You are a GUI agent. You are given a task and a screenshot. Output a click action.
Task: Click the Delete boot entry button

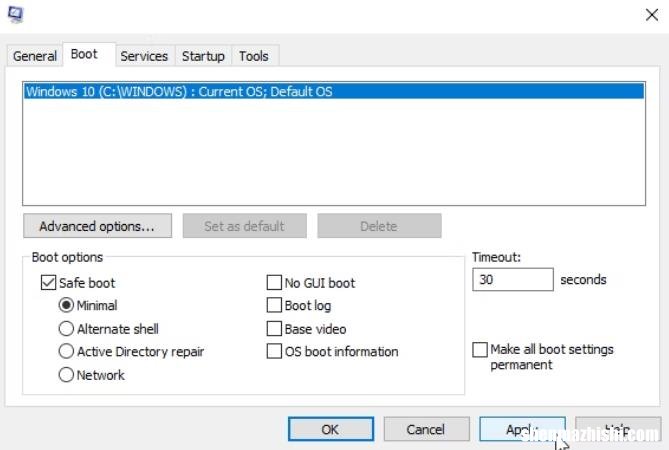point(379,226)
